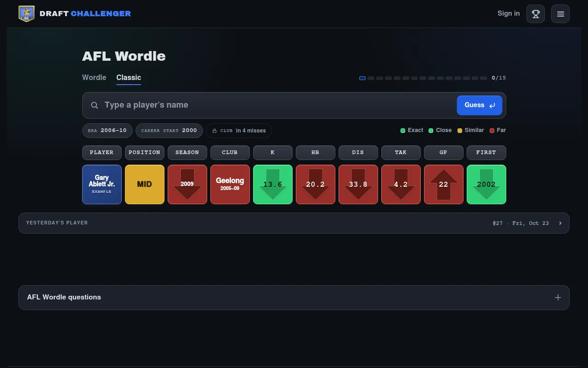Click the 33.8 disposals tile
588x368 pixels.
(x=358, y=184)
